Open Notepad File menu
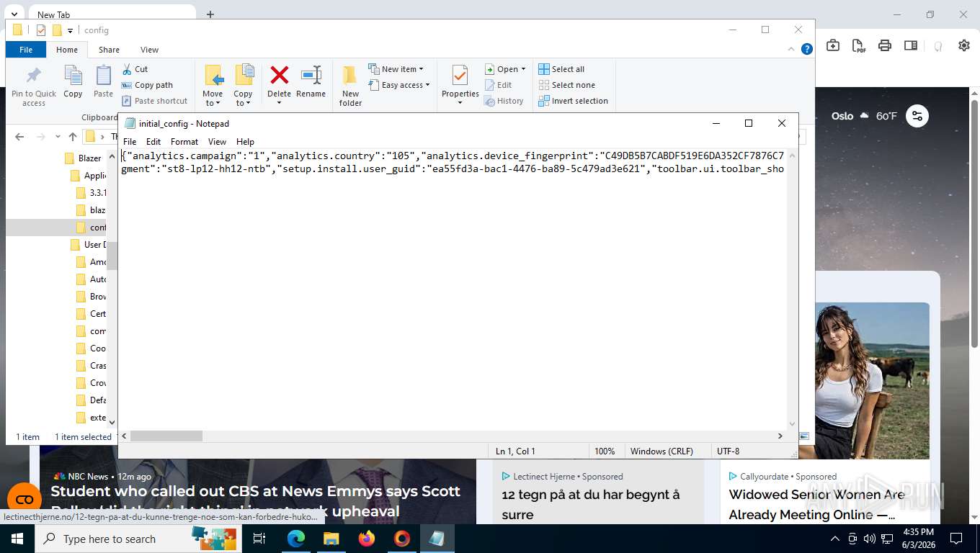 point(130,142)
